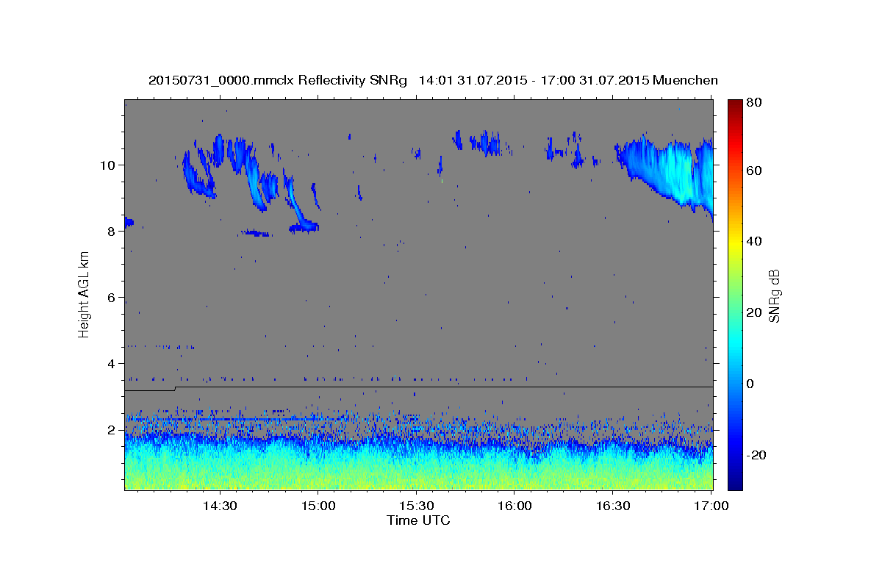Image resolution: width=882 pixels, height=588 pixels.
Task: Click the 'Height AGL km' y-axis label
Action: click(x=85, y=294)
